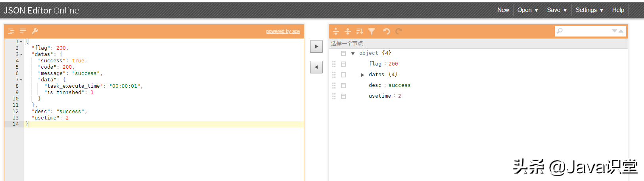The height and width of the screenshot is (181, 644).
Task: Expand the datas node in tree
Action: coord(362,75)
